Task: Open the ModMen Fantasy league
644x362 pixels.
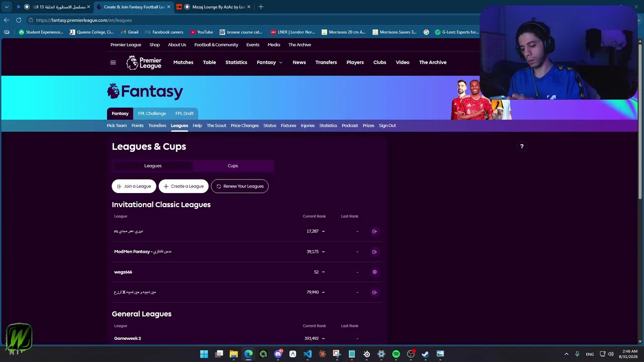Action: (143, 252)
